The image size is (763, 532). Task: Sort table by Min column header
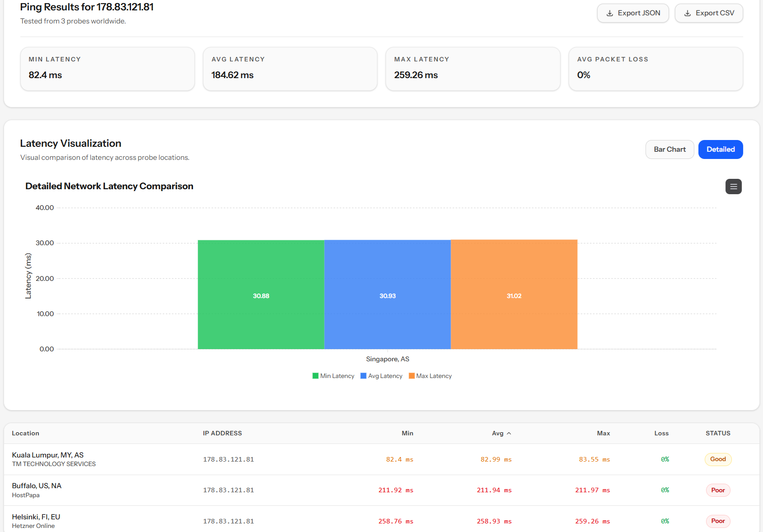[407, 434]
